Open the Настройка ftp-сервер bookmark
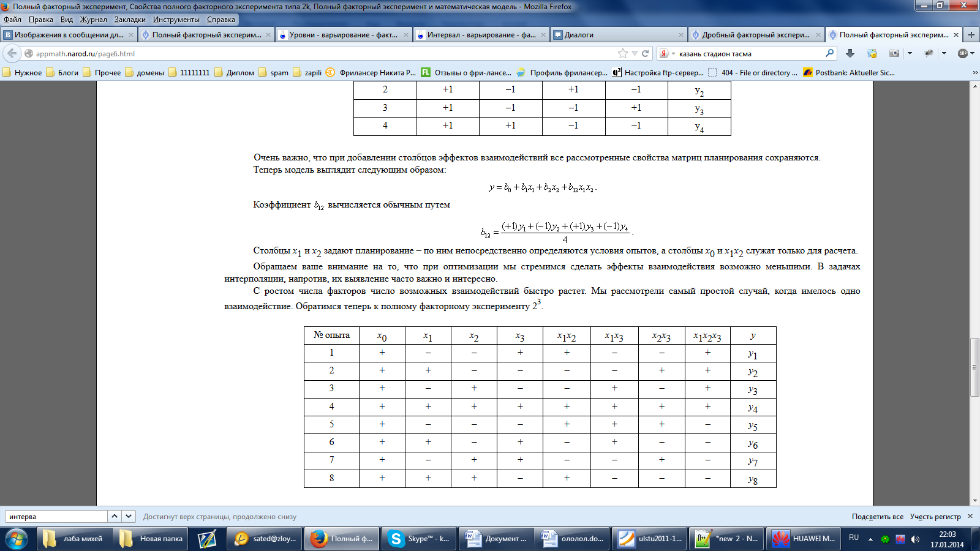This screenshot has width=980, height=551. 658,72
